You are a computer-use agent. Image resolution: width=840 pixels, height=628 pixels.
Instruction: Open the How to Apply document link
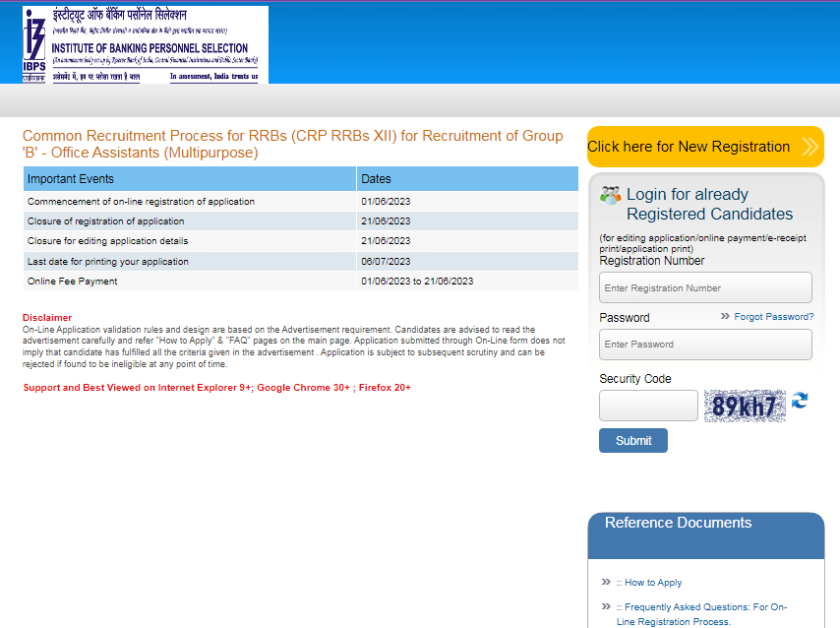(x=652, y=583)
